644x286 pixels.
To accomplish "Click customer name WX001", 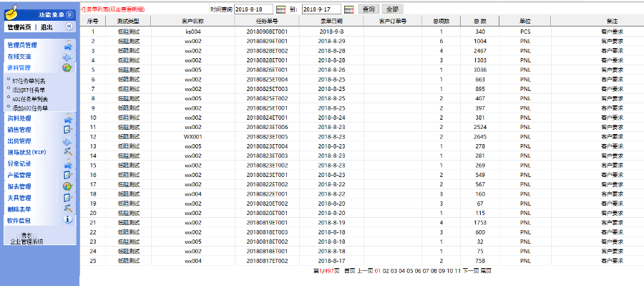I will tap(193, 137).
